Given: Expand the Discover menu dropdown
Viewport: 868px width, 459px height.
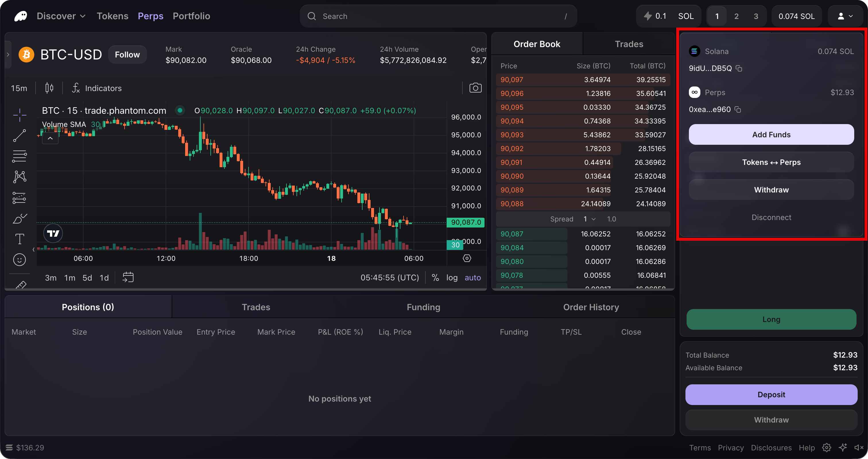Looking at the screenshot, I should (x=61, y=16).
